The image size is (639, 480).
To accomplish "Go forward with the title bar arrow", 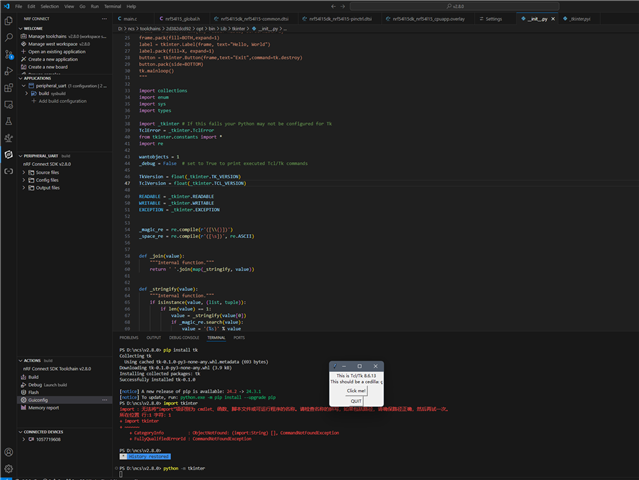I will (x=343, y=6).
